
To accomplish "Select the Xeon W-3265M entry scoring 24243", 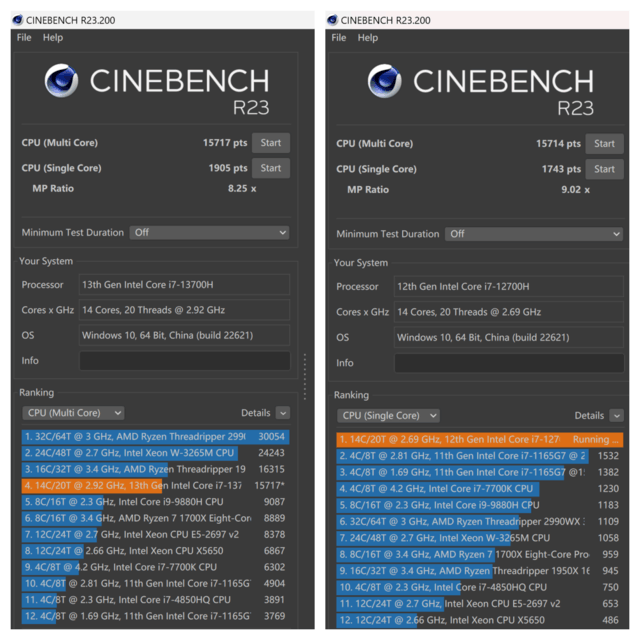I will coord(150,452).
